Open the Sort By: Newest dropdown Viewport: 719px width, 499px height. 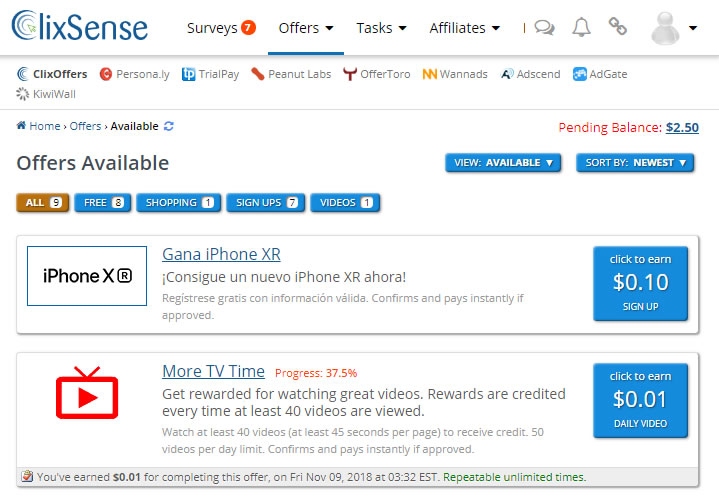635,163
